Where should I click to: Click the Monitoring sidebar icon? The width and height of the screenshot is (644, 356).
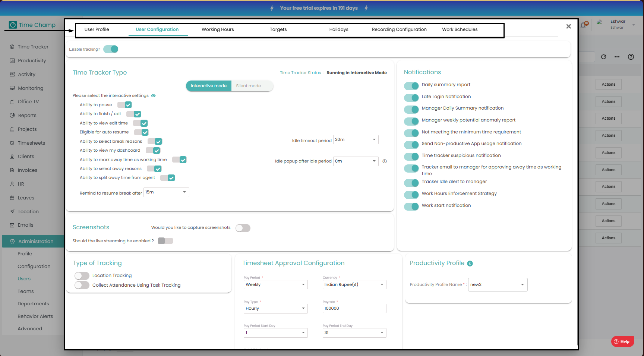[12, 88]
